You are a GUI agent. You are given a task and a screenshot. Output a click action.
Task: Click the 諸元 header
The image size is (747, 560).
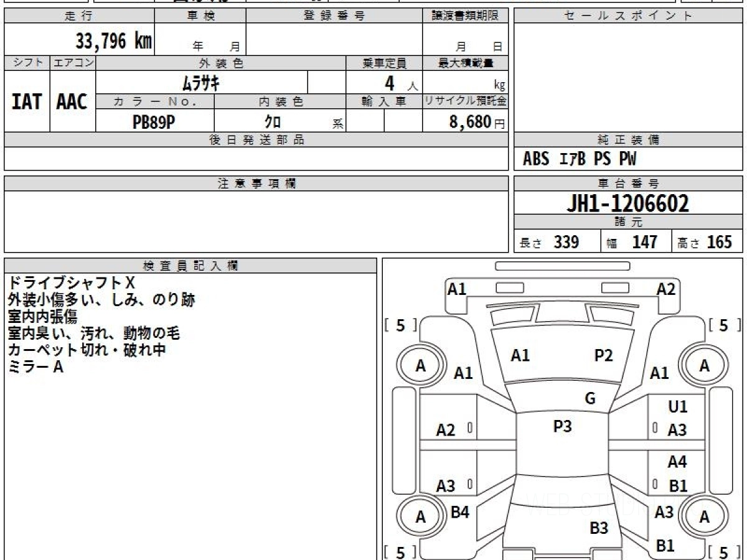click(x=628, y=222)
